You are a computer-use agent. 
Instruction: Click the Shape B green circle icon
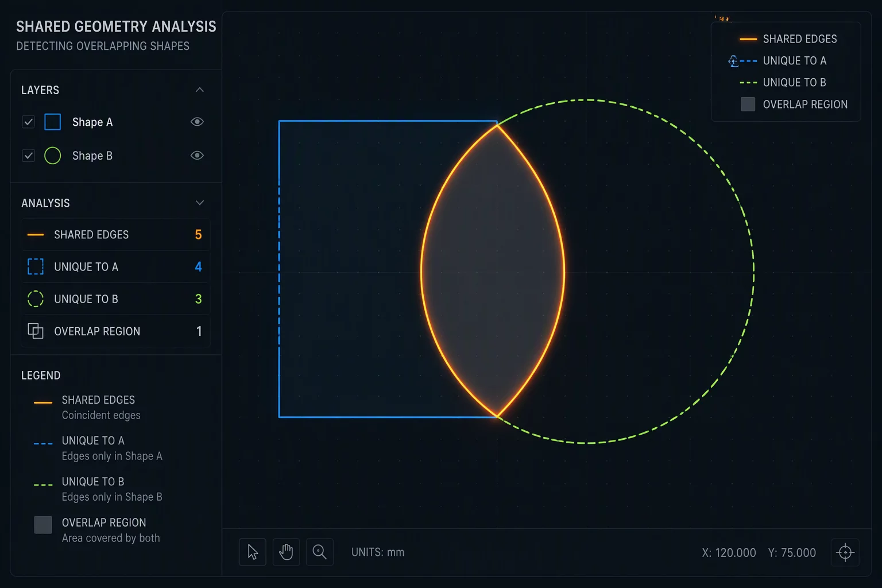point(53,156)
